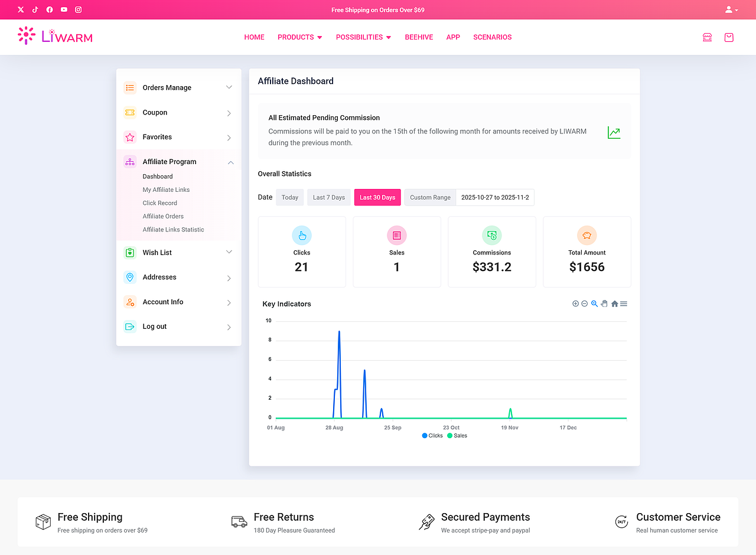Image resolution: width=756 pixels, height=555 pixels.
Task: Open the YouTube social link
Action: tap(64, 9)
